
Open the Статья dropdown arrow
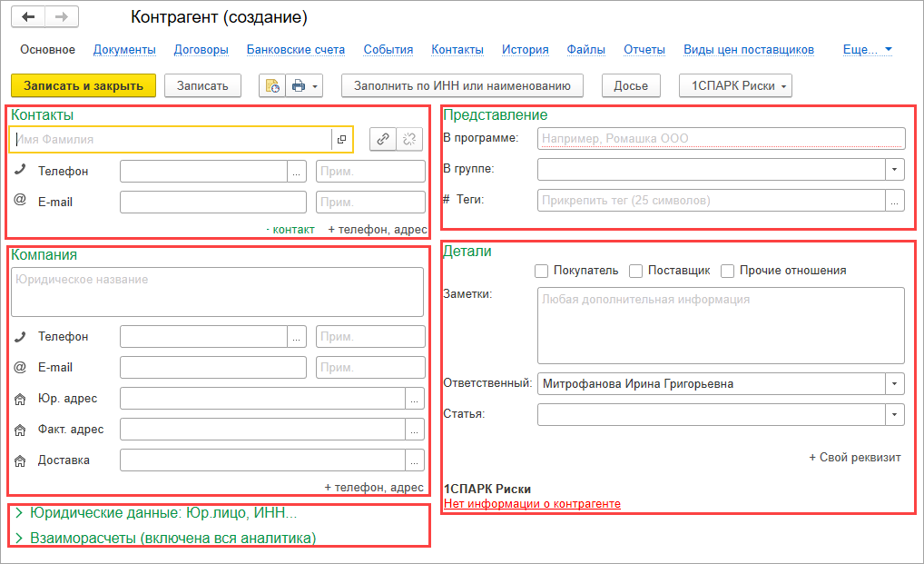click(x=895, y=414)
